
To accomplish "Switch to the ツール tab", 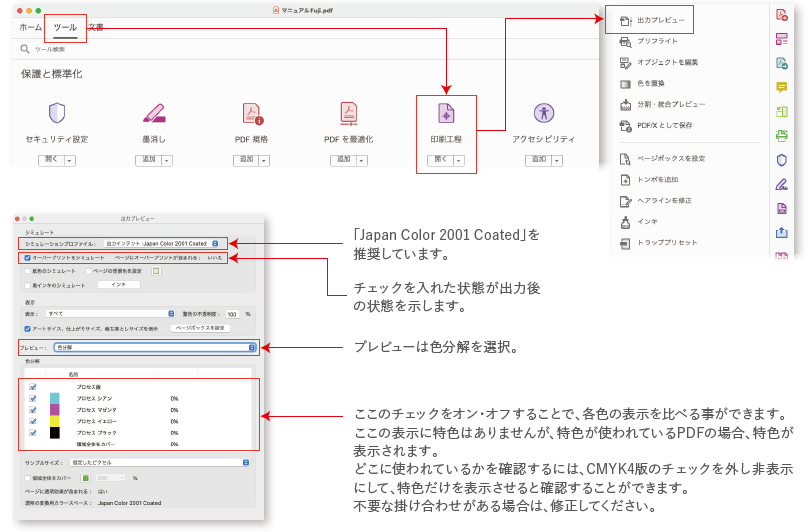I will point(65,27).
